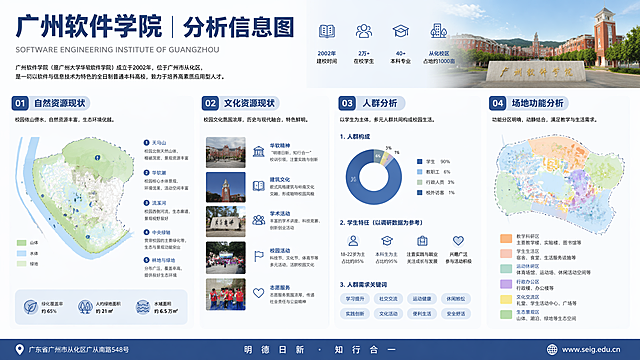Click the location pin icon in footer
This screenshot has width=640, height=360.
coord(19,350)
